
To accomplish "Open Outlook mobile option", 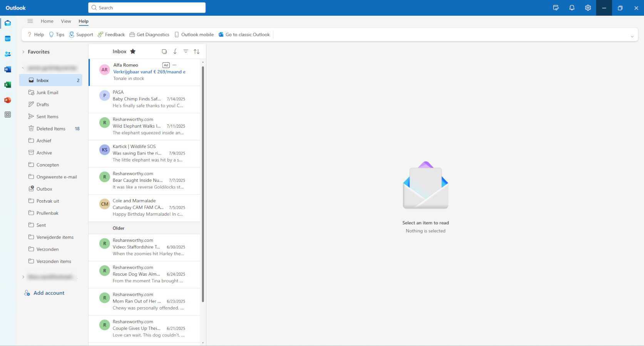I will tap(194, 35).
